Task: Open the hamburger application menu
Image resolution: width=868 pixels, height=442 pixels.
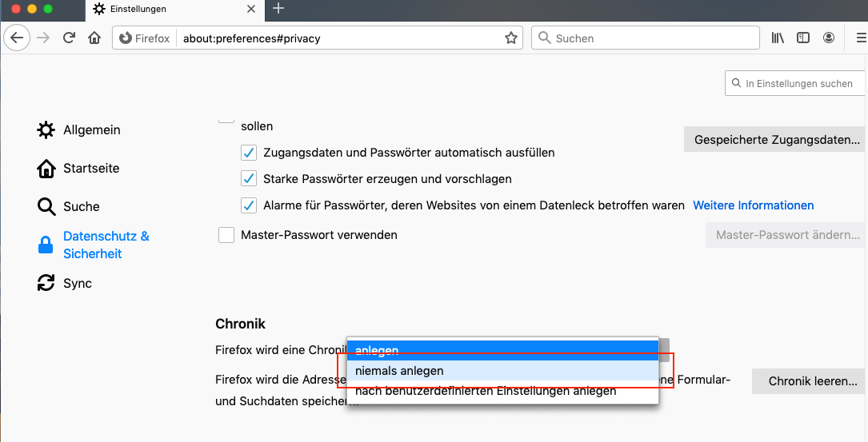Action: point(862,38)
